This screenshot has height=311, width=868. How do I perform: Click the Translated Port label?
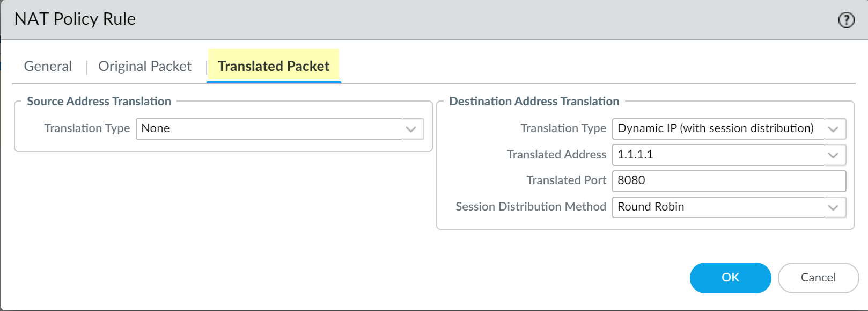click(566, 180)
